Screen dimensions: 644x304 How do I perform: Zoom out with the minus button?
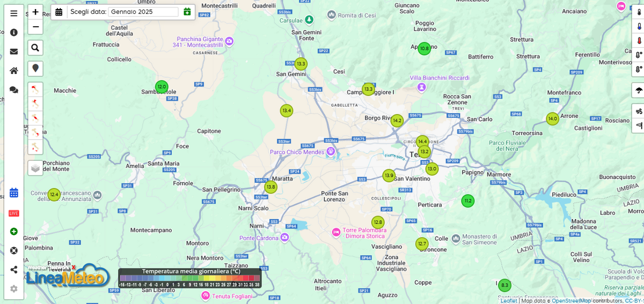35,27
